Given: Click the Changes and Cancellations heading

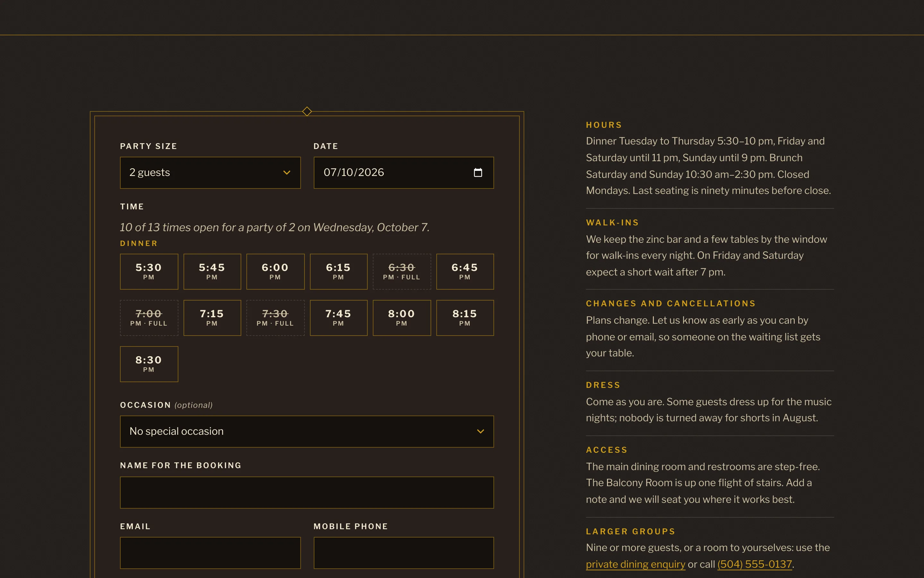Looking at the screenshot, I should [671, 303].
